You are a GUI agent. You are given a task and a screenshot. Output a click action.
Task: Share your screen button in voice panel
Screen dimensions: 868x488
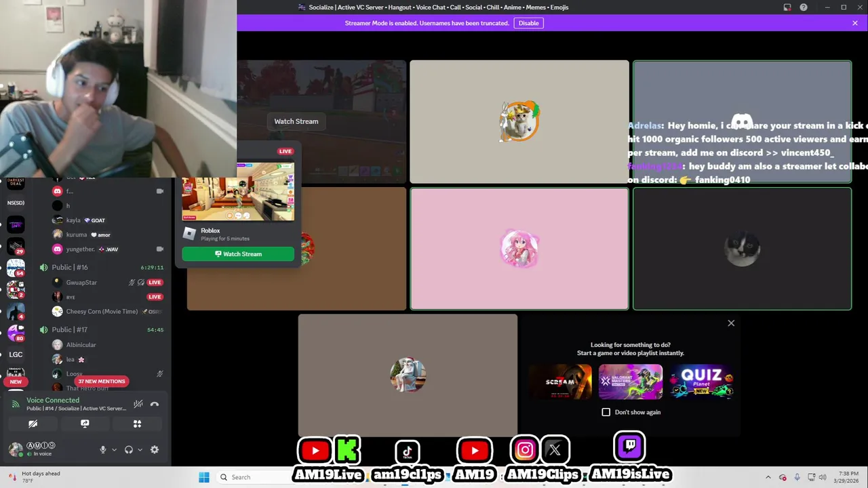[x=85, y=424]
